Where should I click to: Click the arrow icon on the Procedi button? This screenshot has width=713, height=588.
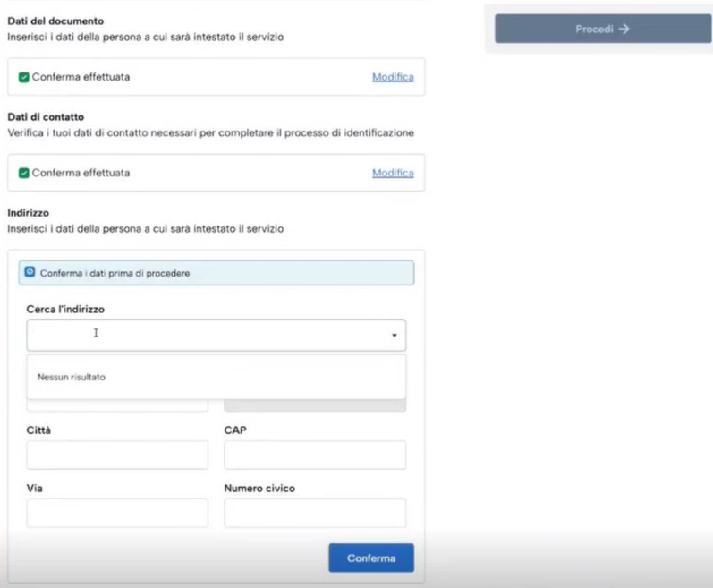tap(624, 29)
